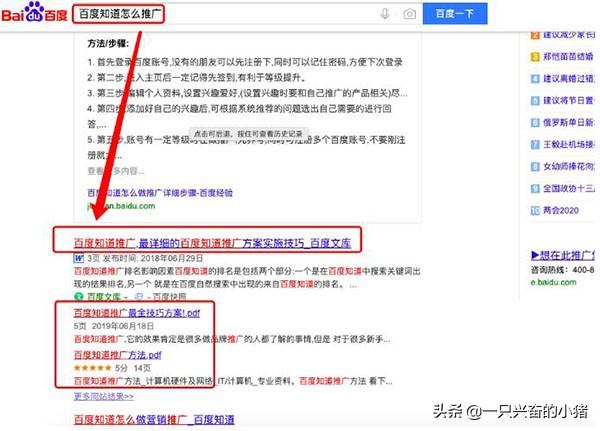Click the microphone voice search icon
This screenshot has height=431, width=600.
(x=385, y=14)
